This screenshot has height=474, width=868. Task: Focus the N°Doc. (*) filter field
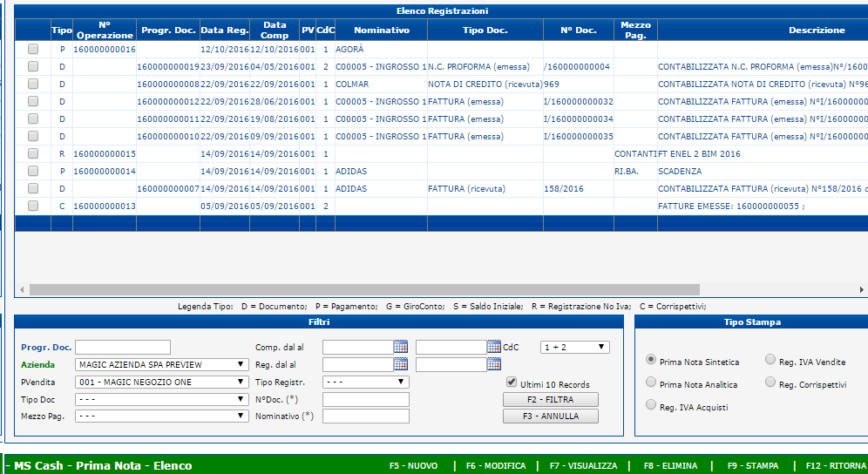(x=366, y=399)
